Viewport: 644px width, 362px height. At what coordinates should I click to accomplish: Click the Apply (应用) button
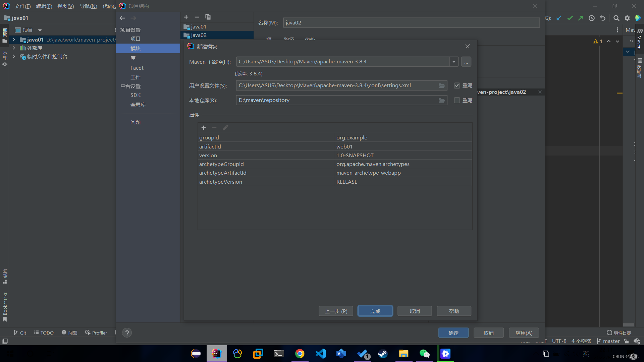[524, 333]
